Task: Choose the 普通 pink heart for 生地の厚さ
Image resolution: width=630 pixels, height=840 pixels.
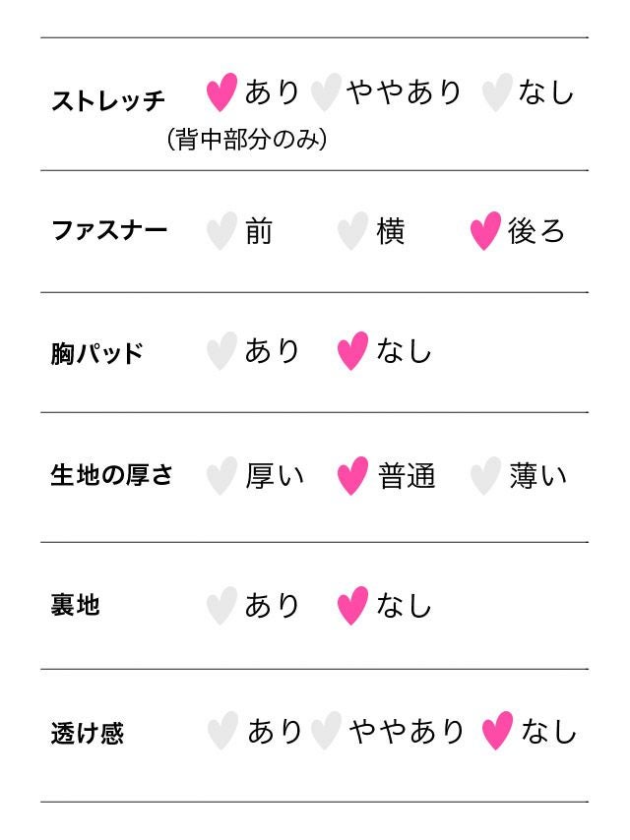Action: pyautogui.click(x=352, y=476)
